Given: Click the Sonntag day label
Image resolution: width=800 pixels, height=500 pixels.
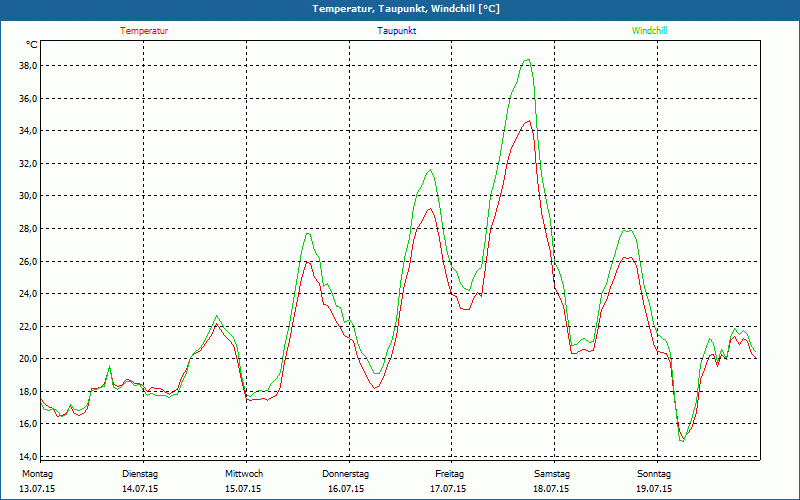Looking at the screenshot, I should (x=654, y=474).
